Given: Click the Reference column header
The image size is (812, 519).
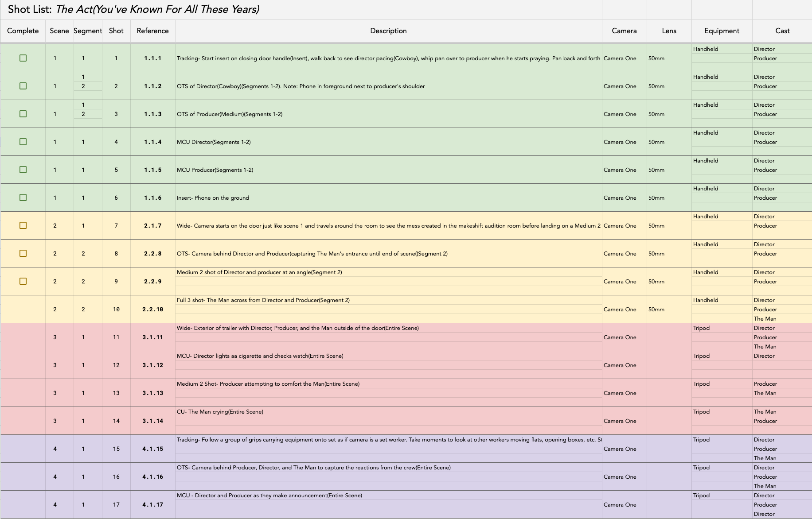Looking at the screenshot, I should [x=152, y=31].
